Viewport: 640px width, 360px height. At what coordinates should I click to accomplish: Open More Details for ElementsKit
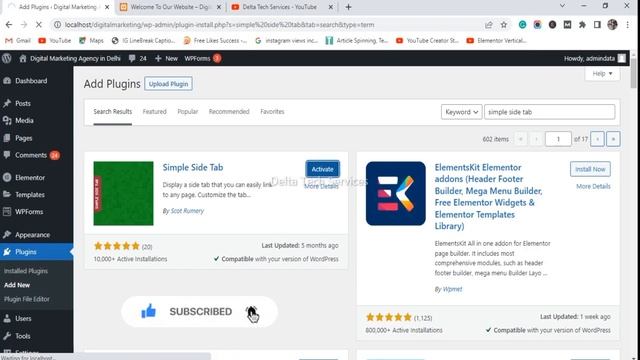pyautogui.click(x=593, y=186)
